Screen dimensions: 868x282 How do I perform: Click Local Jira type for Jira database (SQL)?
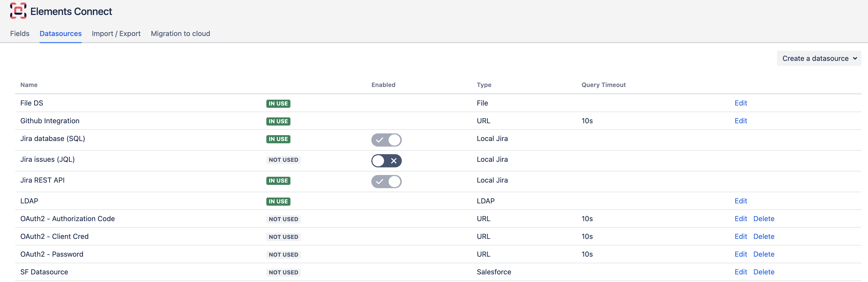coord(492,139)
